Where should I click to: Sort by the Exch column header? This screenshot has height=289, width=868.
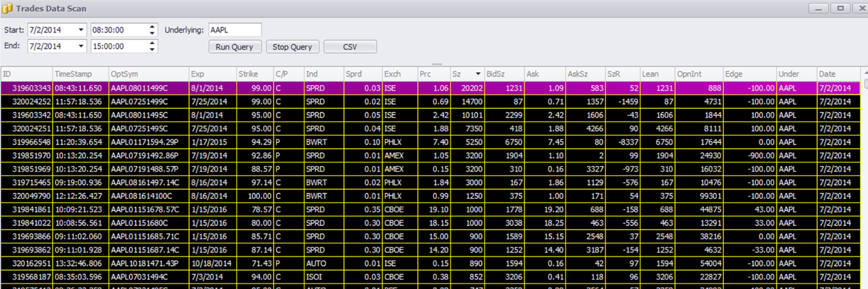[400, 74]
